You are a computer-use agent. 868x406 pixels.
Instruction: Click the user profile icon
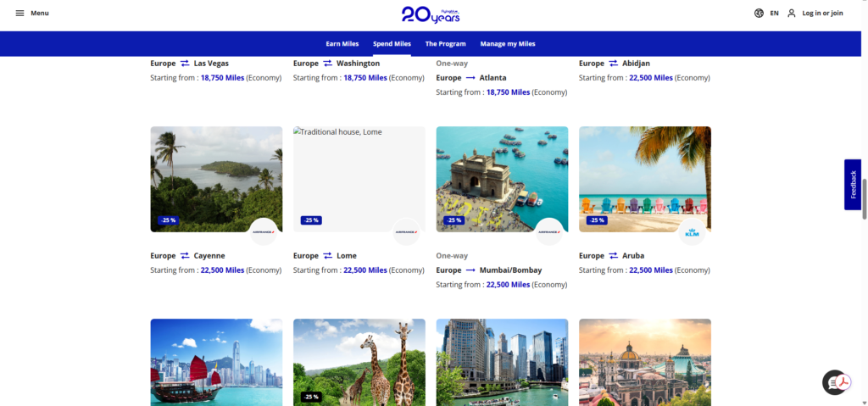tap(792, 14)
